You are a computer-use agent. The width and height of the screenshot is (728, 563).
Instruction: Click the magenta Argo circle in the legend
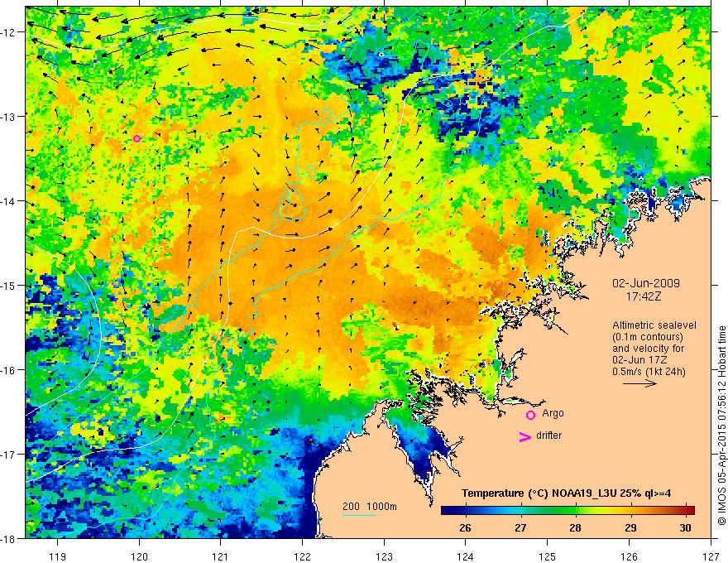[530, 415]
